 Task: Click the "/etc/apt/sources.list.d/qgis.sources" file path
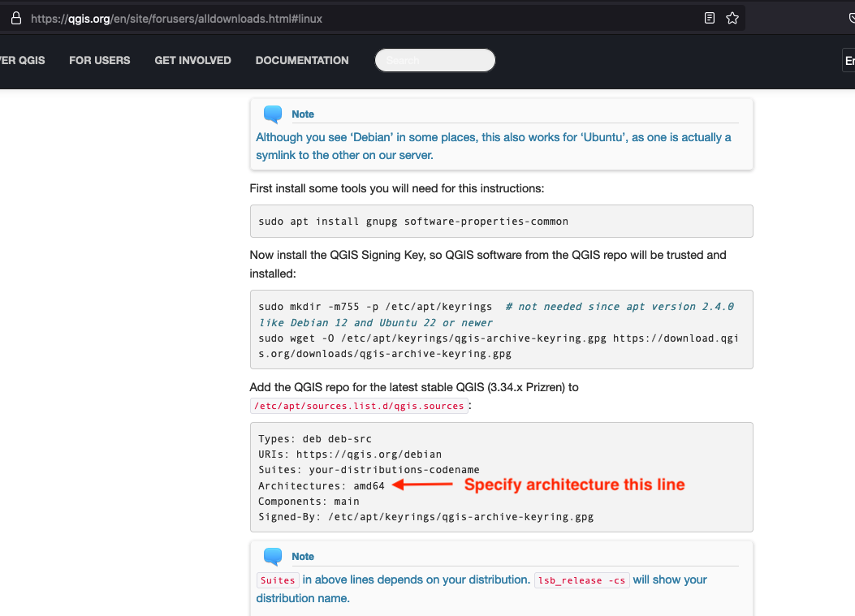pyautogui.click(x=359, y=406)
